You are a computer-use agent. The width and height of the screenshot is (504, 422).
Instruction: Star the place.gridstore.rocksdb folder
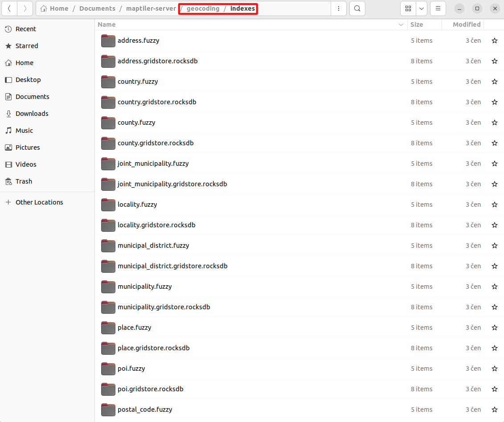tap(494, 348)
